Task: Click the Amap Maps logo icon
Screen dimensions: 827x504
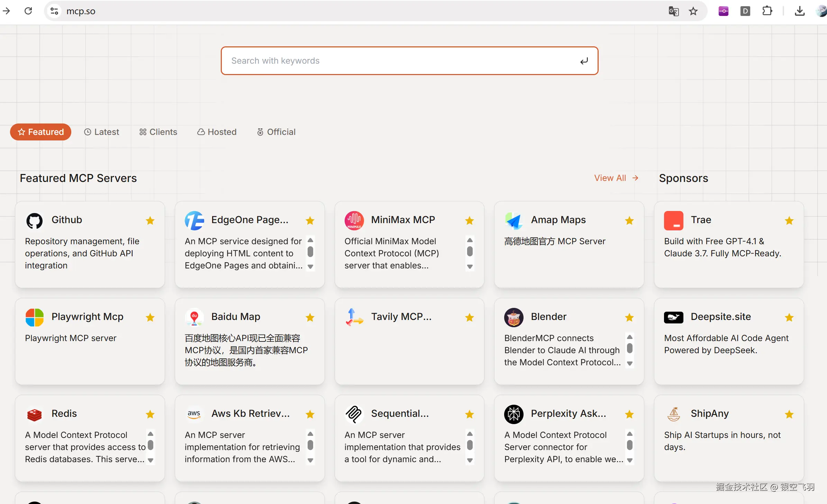Action: tap(514, 221)
